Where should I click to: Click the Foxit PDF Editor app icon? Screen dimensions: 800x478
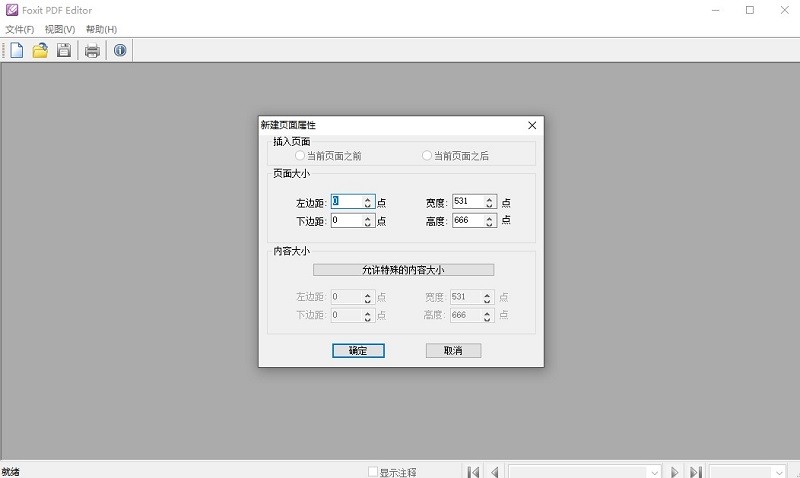(12, 10)
